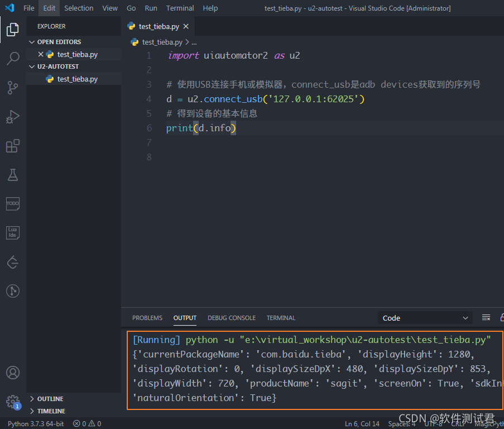
Task: Select the test_tieba.py editor tab
Action: click(x=159, y=26)
